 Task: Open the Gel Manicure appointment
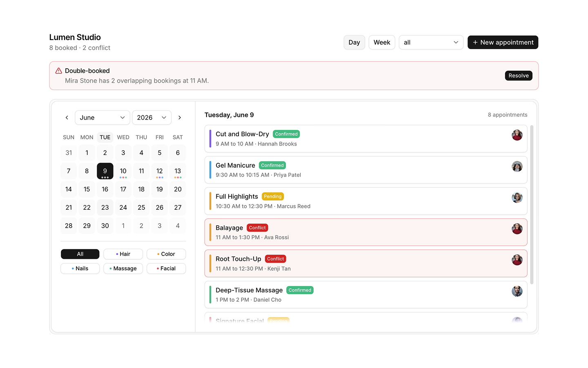click(366, 170)
